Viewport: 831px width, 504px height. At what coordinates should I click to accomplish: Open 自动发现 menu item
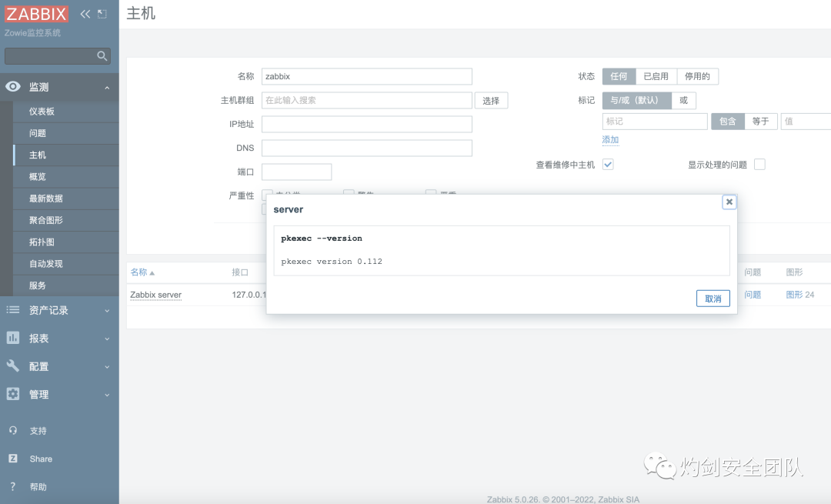(65, 263)
